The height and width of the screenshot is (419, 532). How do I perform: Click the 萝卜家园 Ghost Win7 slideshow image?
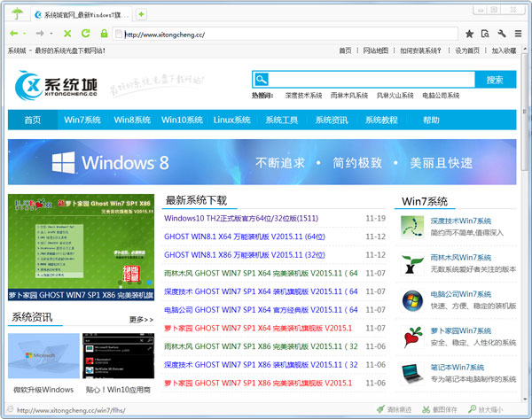pos(81,247)
